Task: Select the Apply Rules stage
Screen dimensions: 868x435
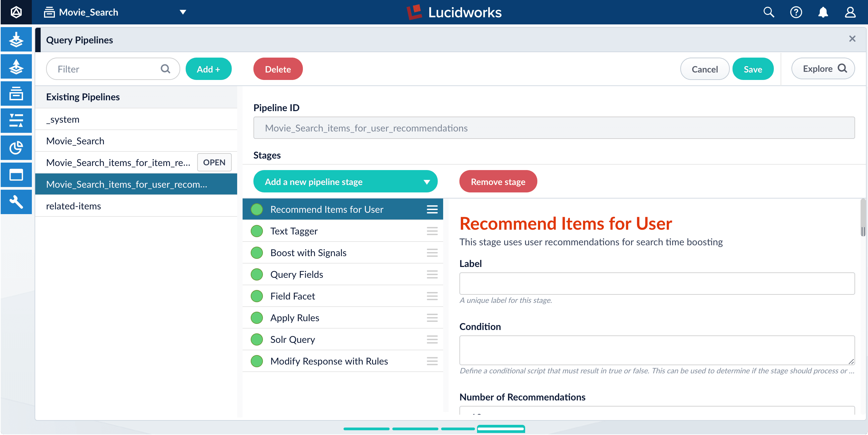Action: 343,318
